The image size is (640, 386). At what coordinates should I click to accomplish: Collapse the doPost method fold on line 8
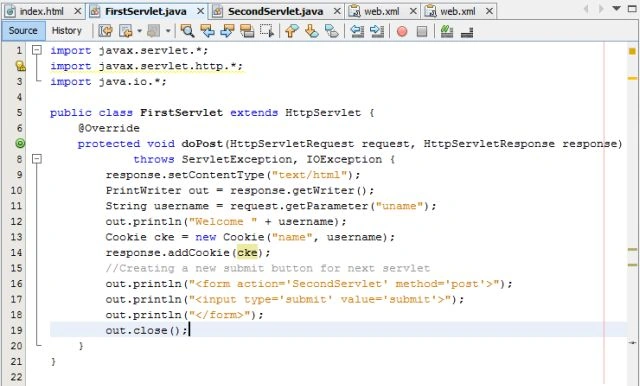click(x=37, y=159)
